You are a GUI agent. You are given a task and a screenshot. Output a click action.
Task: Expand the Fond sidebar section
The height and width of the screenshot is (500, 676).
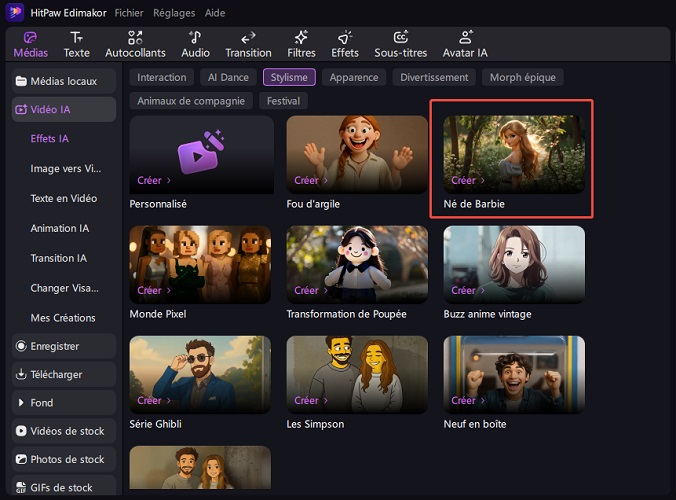[63, 403]
